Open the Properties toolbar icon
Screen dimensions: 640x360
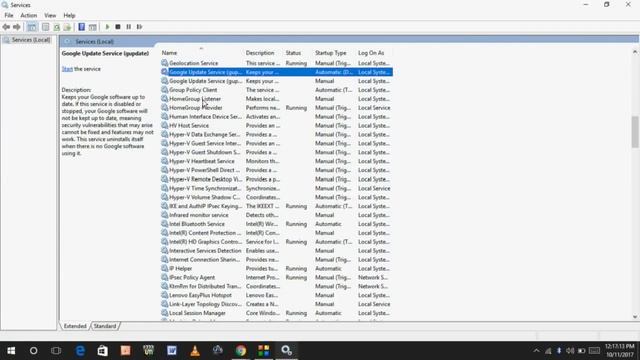point(45,27)
